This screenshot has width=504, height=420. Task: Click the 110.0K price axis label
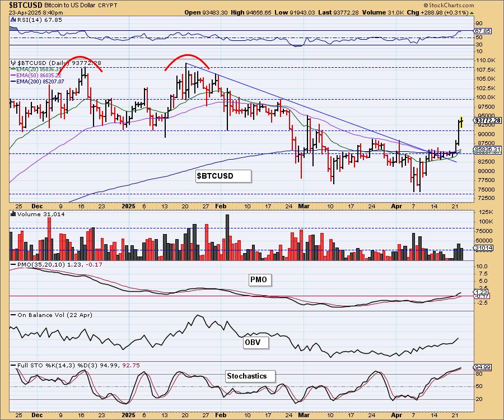tap(486, 60)
